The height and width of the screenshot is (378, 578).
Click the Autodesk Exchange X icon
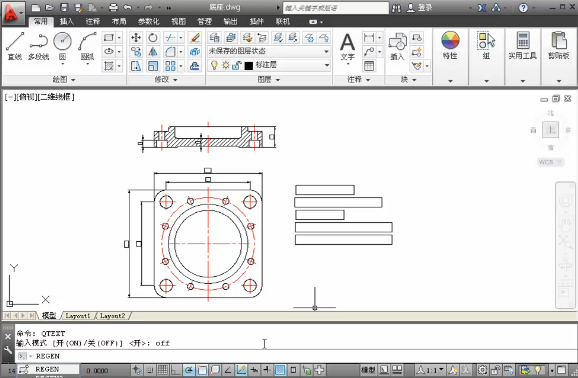pyautogui.click(x=482, y=8)
